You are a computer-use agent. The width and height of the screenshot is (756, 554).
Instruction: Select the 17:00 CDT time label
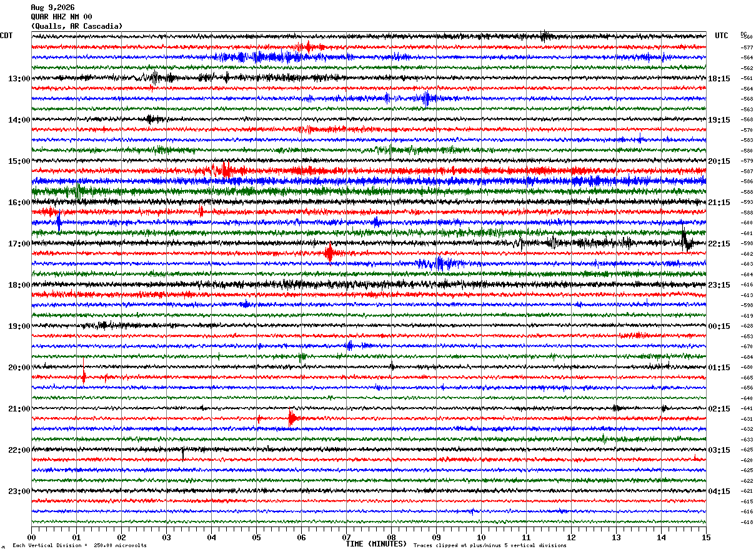pos(19,244)
